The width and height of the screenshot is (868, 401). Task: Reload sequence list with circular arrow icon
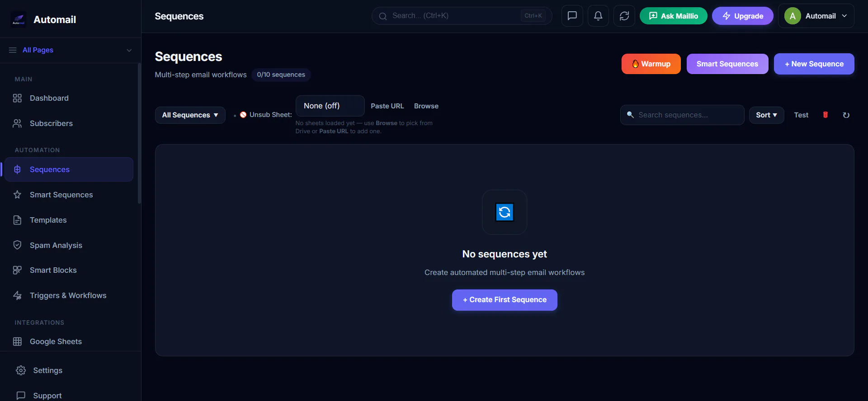pos(846,115)
